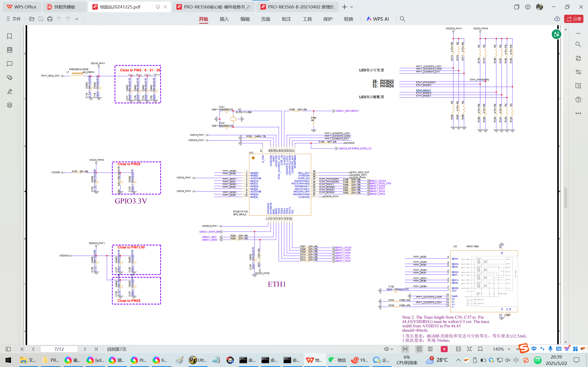The image size is (588, 367).
Task: Toggle two-page view mode
Action: coord(430,349)
